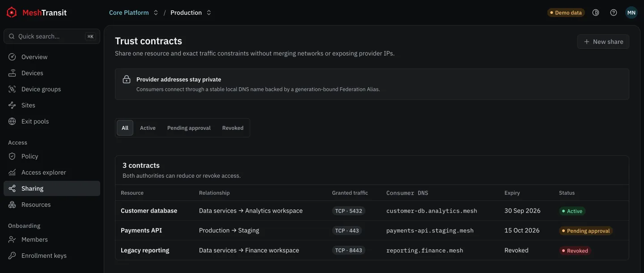Click the TCP · 5432 traffic badge
This screenshot has height=273, width=644.
point(348,211)
